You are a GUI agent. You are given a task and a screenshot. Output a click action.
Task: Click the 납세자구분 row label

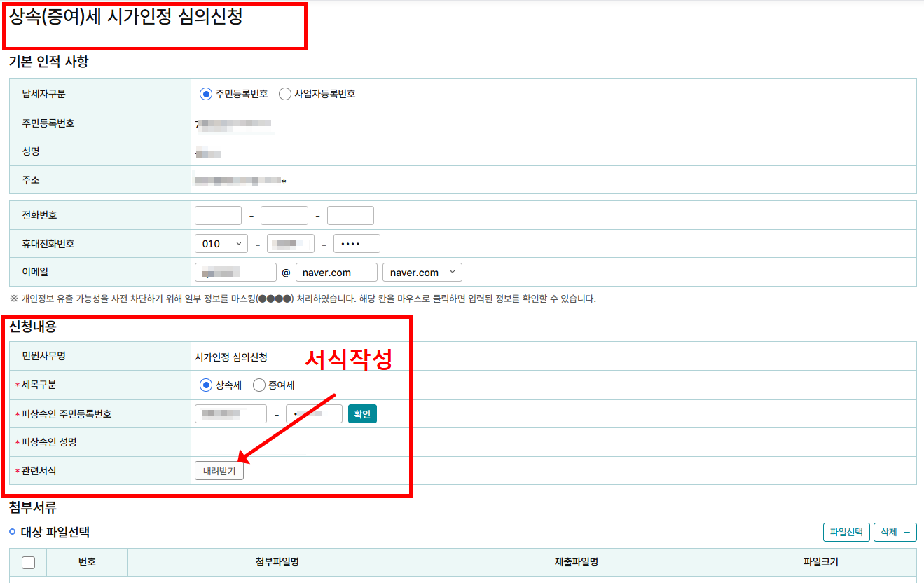click(x=43, y=94)
